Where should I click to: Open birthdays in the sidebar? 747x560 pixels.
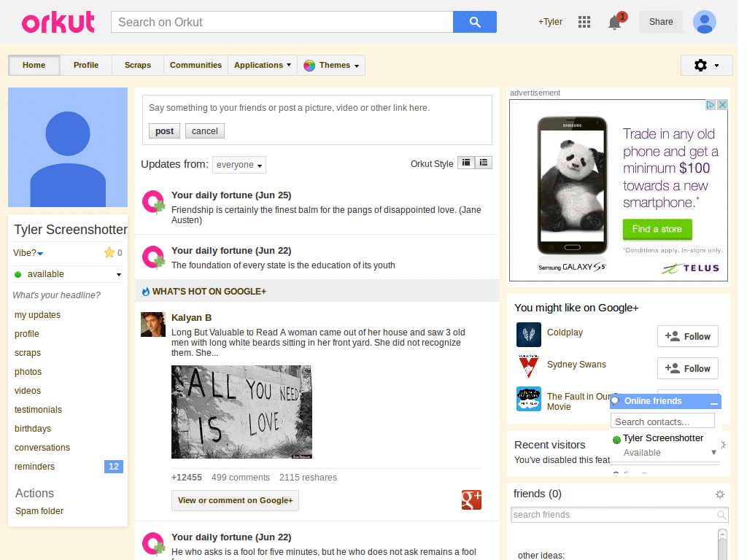[33, 429]
